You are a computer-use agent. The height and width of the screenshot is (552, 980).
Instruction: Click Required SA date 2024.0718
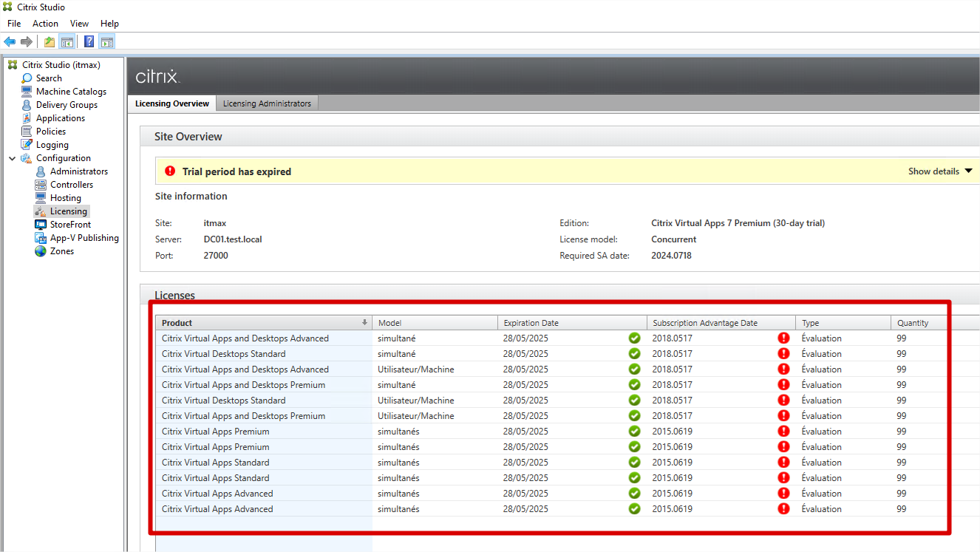pos(671,256)
